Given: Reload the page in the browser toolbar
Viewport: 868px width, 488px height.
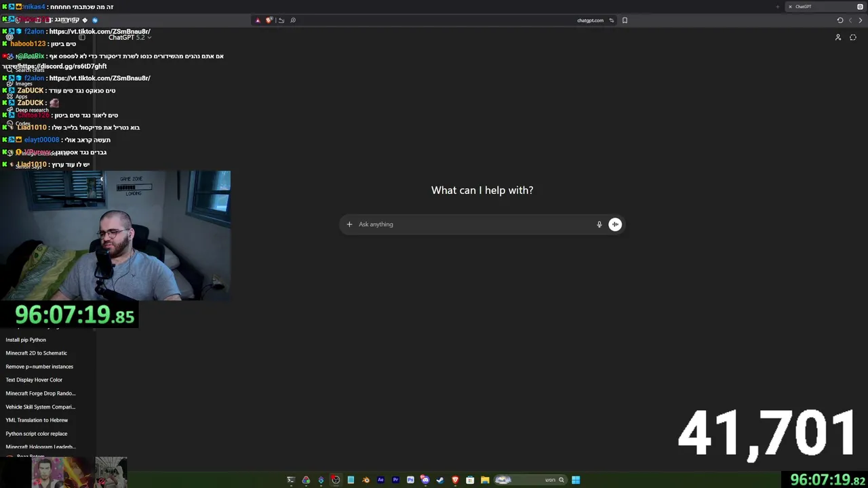Looking at the screenshot, I should click(x=840, y=20).
